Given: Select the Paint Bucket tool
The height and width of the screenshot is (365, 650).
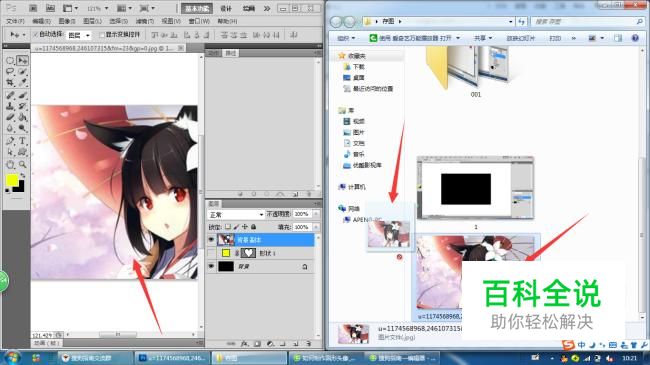Looking at the screenshot, I should click(x=23, y=117).
